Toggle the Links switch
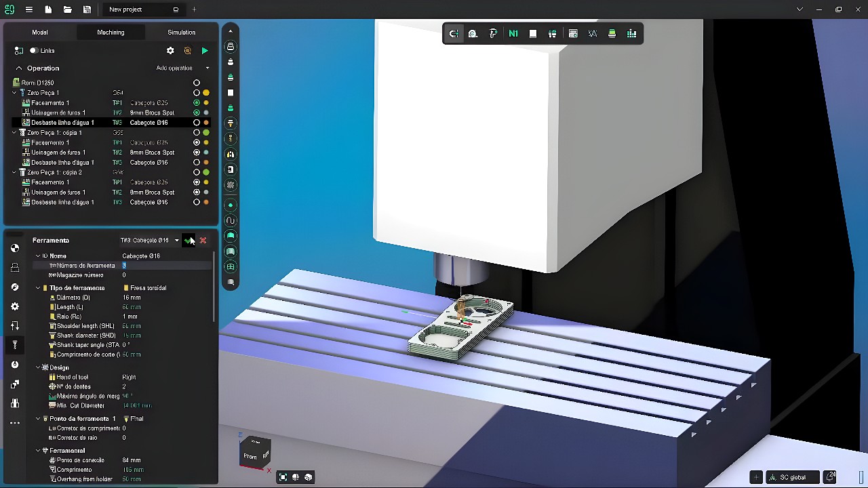868x488 pixels. 34,51
